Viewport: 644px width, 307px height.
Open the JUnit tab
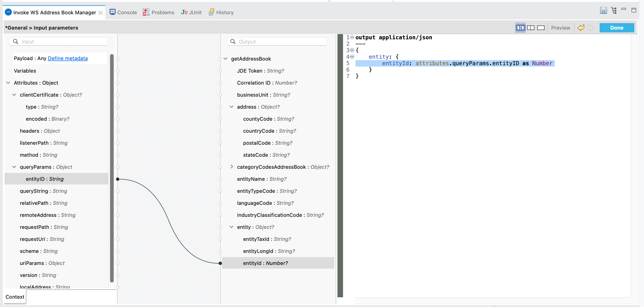tap(191, 12)
